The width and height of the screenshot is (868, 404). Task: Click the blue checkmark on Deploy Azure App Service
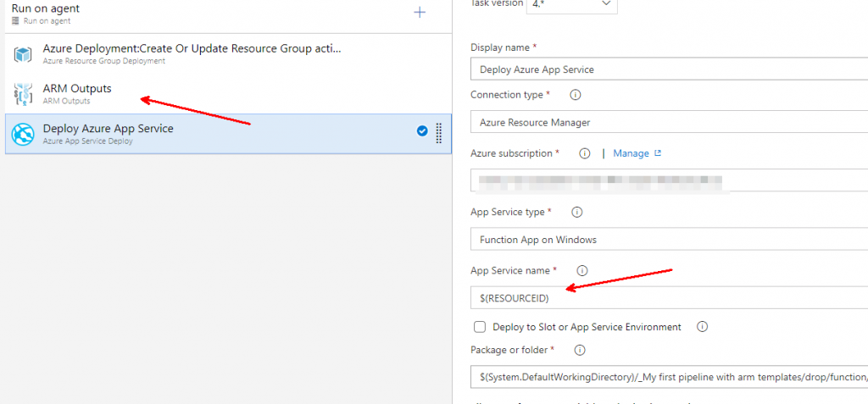click(422, 131)
